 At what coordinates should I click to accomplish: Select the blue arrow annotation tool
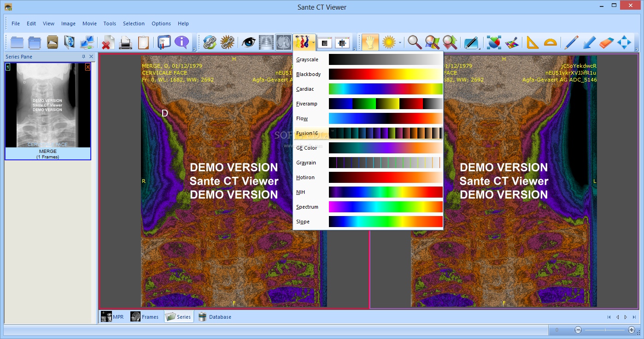pyautogui.click(x=589, y=42)
